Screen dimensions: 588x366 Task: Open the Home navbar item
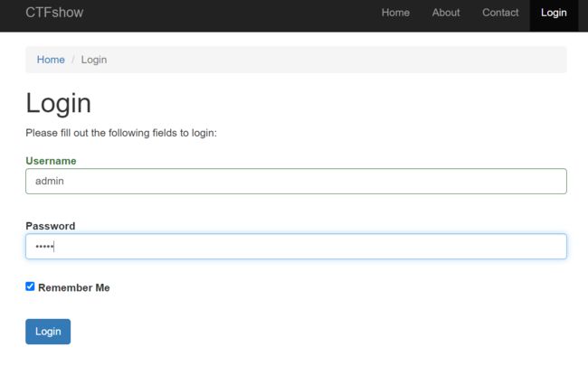click(x=395, y=13)
